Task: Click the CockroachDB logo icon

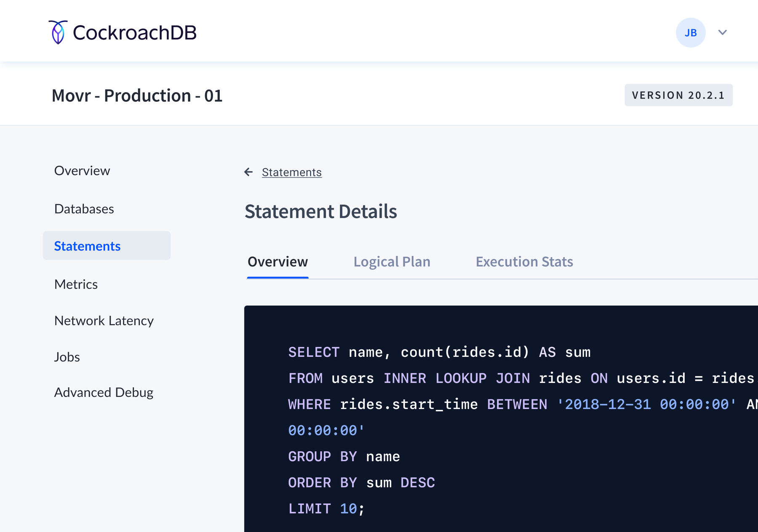Action: click(58, 32)
